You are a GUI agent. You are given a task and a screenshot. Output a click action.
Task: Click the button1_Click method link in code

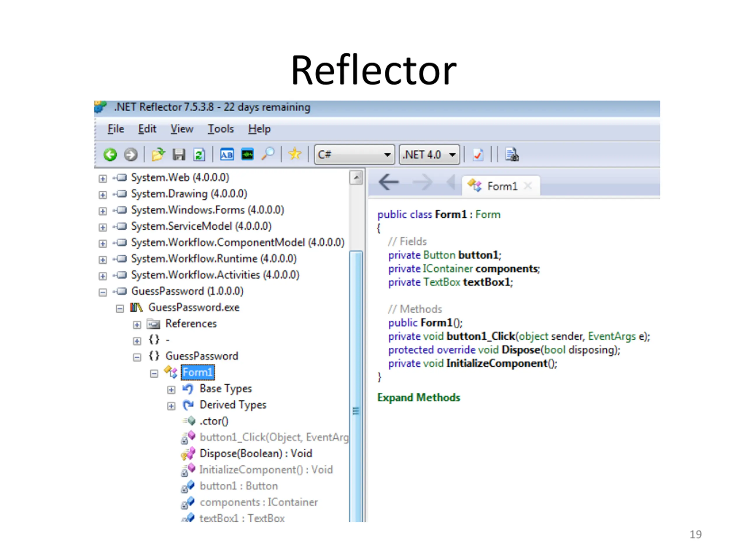coord(481,336)
